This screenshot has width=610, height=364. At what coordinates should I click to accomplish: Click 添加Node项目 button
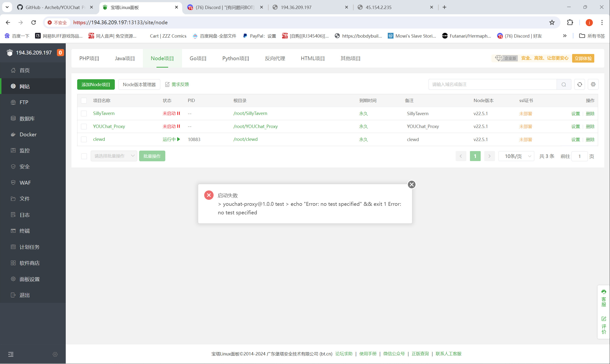click(x=96, y=84)
